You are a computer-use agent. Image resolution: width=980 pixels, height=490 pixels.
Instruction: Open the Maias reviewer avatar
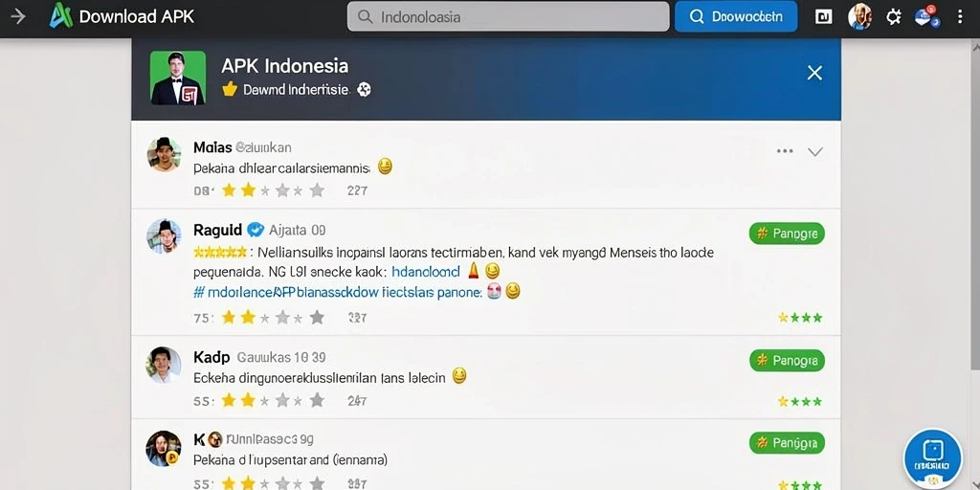(165, 154)
